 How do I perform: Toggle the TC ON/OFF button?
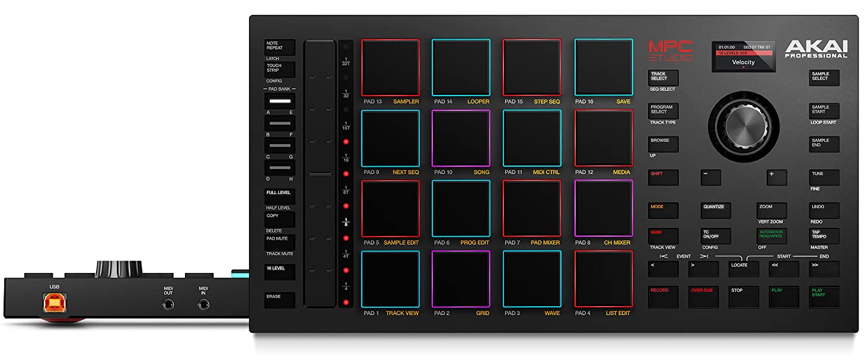click(716, 236)
